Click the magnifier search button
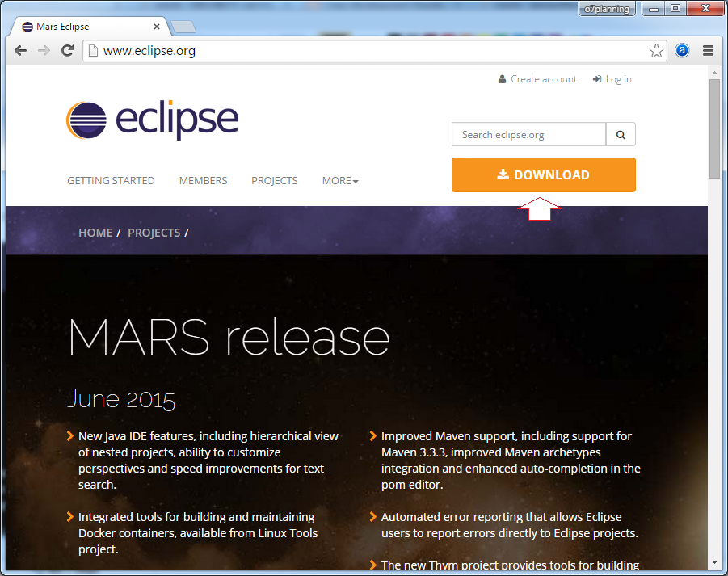728x576 pixels. [621, 135]
